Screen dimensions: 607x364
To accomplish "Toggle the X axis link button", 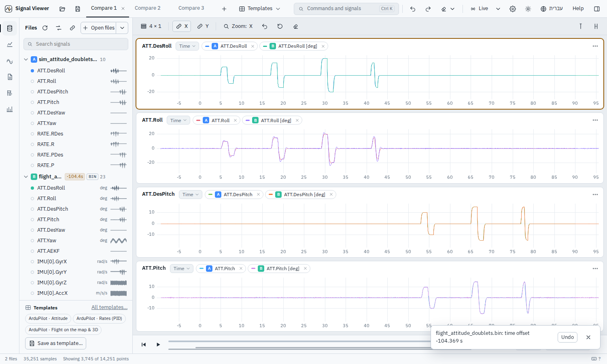I will [182, 26].
